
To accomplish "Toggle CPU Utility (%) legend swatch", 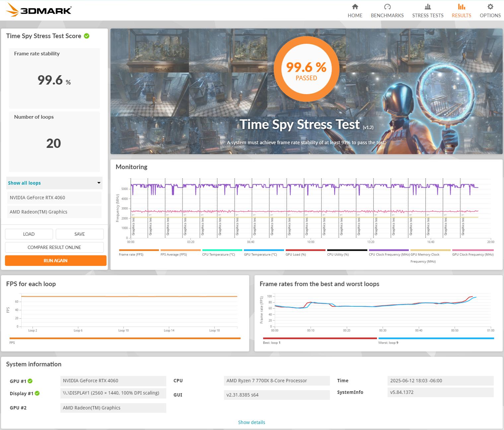I will [347, 250].
